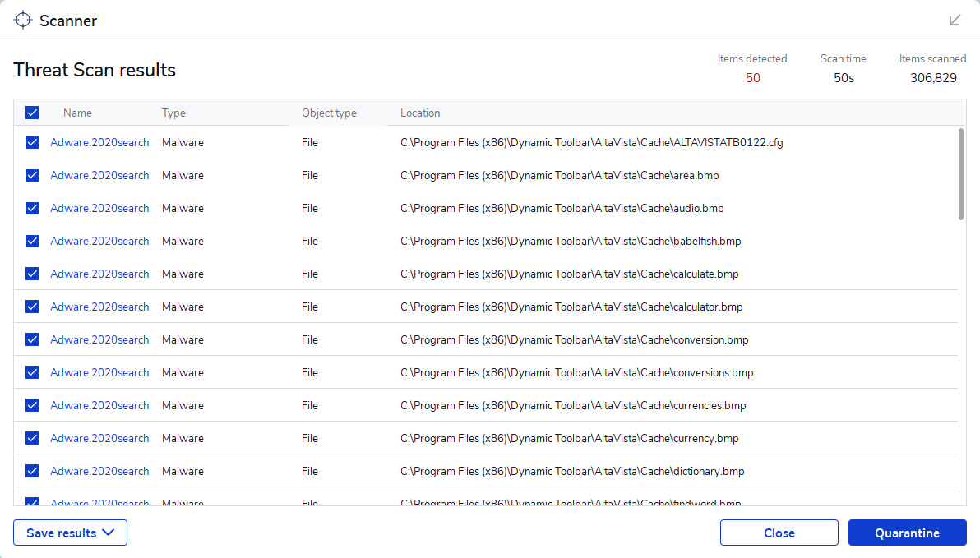Uncheck the ALTAVISTATB0122.cfg threat checkbox

[32, 142]
